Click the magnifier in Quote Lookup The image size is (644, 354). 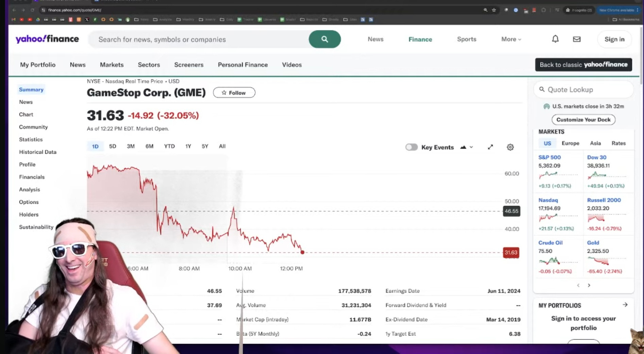point(542,89)
